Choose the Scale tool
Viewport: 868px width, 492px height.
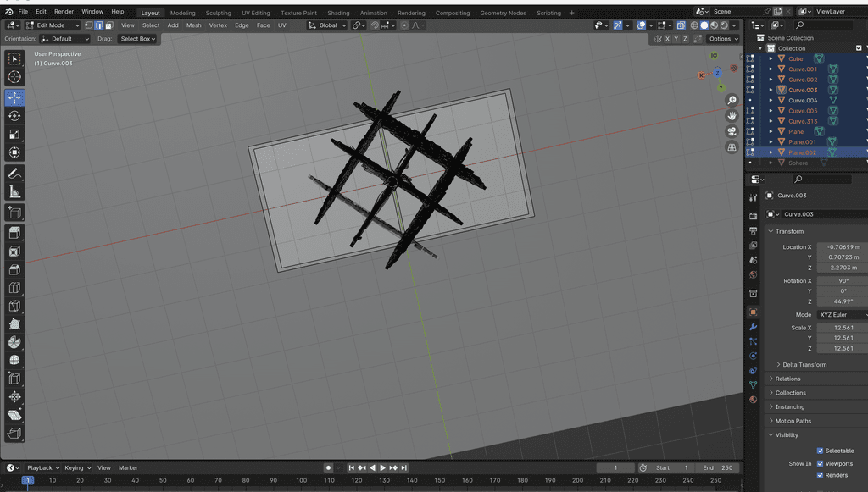(14, 135)
